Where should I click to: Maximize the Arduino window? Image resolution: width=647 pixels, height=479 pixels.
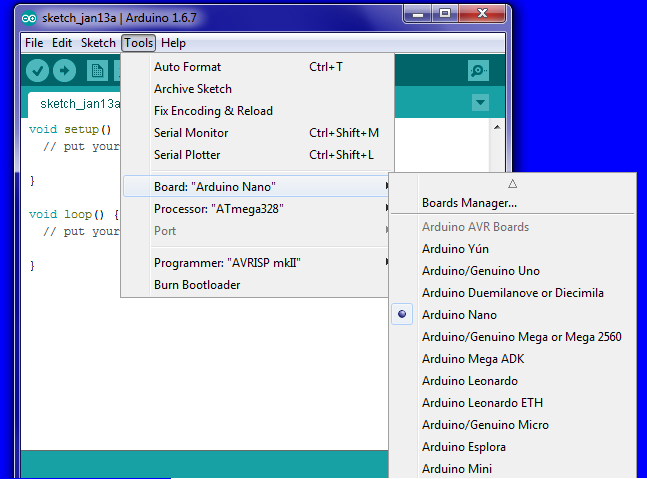click(x=445, y=14)
